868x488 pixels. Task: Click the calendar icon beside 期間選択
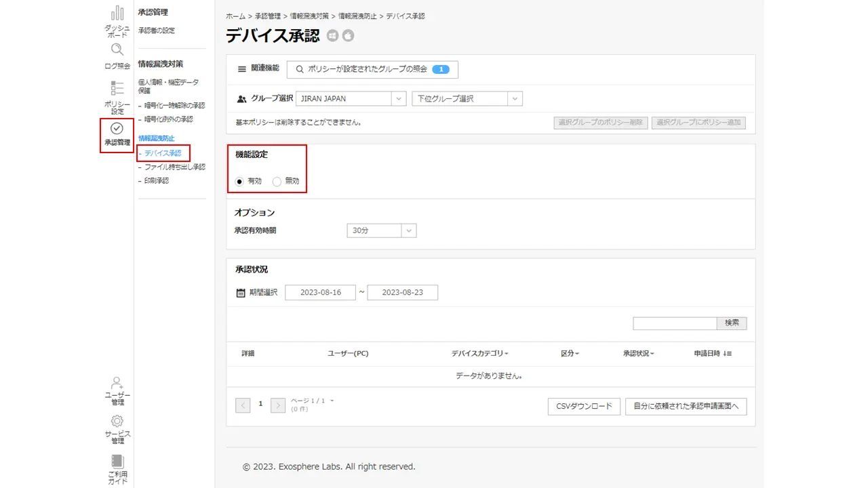[x=241, y=293]
